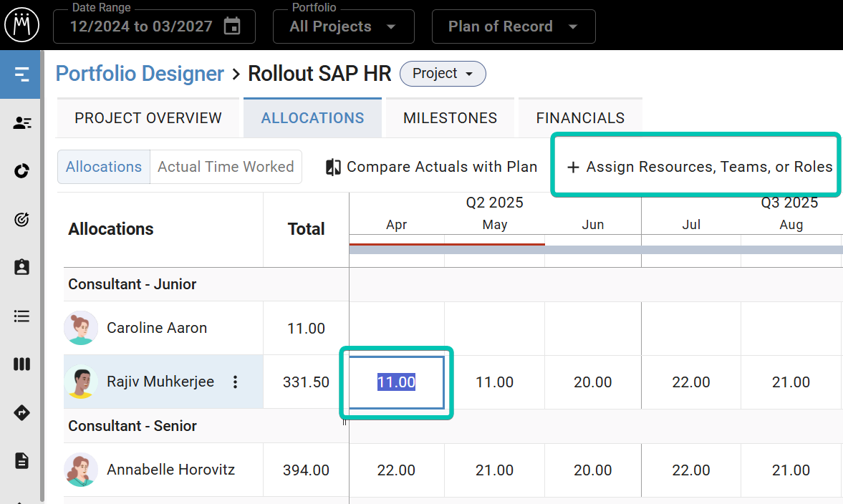Open the diamond arrow sidebar icon

pos(21,412)
